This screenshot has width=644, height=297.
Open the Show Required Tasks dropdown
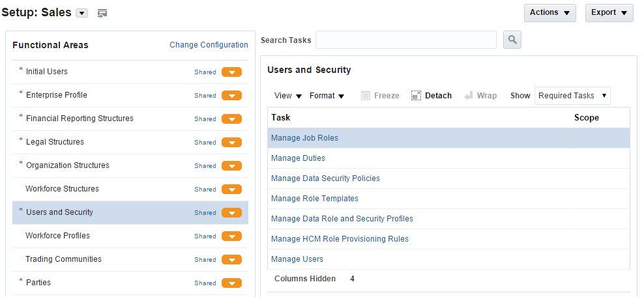(572, 96)
